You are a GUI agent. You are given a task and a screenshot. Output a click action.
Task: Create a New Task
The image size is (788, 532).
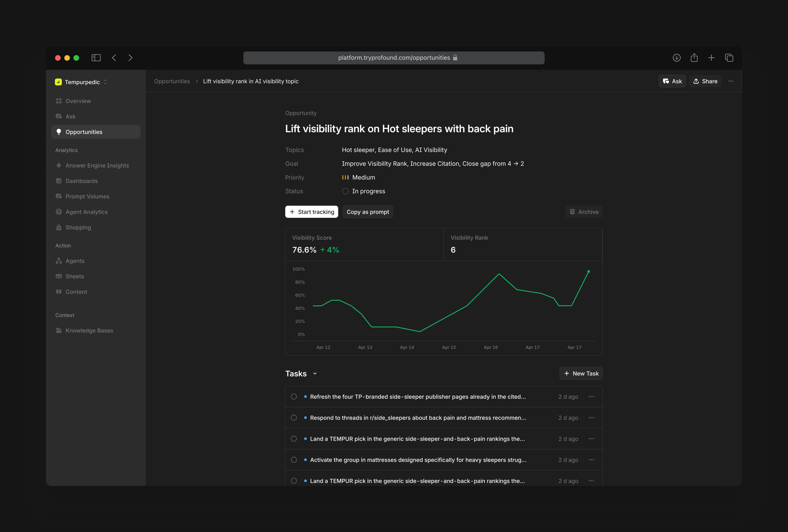coord(581,373)
